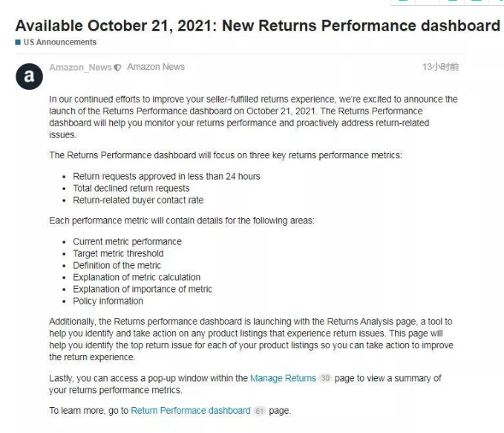
Task: Click the 61 click-count badge
Action: (259, 411)
